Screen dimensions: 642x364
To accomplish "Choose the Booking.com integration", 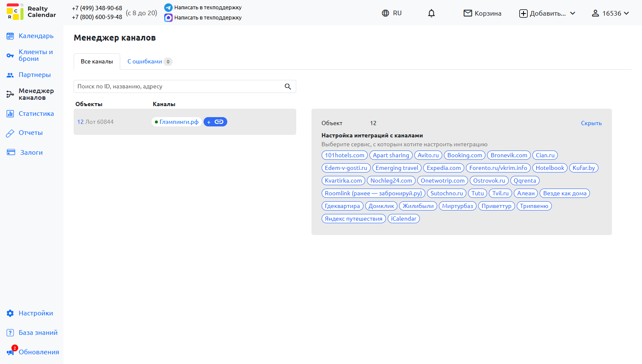I will (x=465, y=155).
